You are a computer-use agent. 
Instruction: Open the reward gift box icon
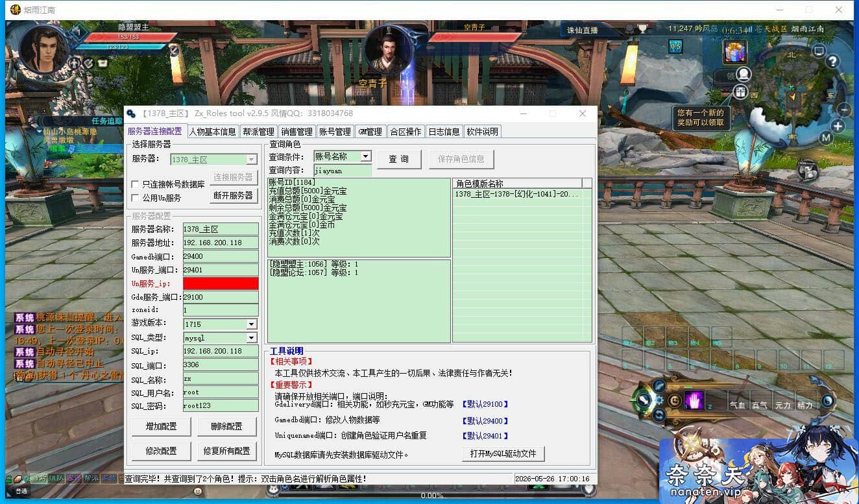click(x=735, y=51)
